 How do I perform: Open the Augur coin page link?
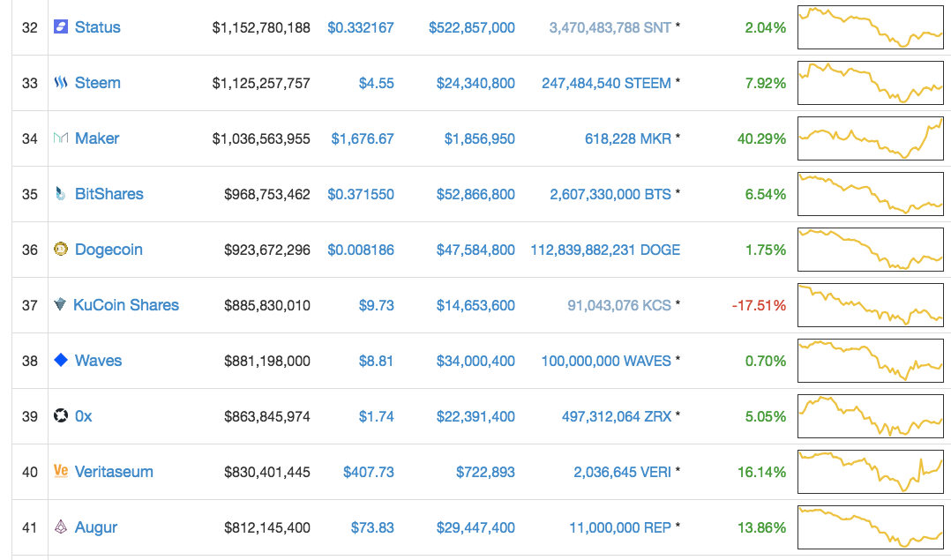pyautogui.click(x=96, y=527)
